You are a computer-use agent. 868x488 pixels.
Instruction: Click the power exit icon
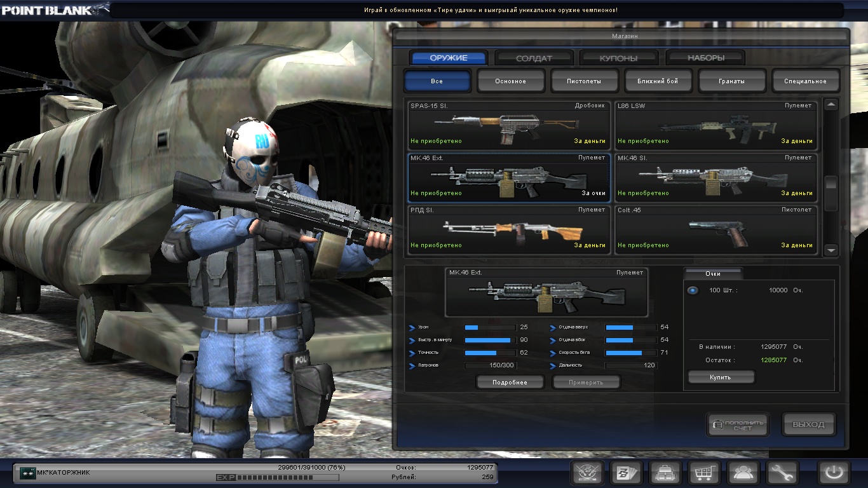click(x=834, y=473)
